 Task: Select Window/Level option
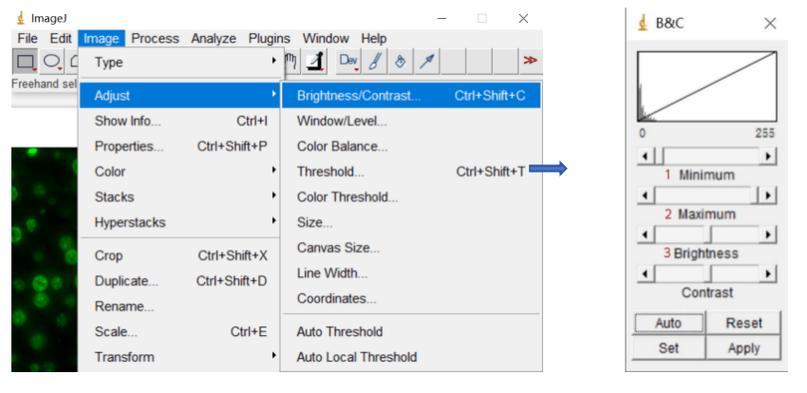tap(411, 121)
